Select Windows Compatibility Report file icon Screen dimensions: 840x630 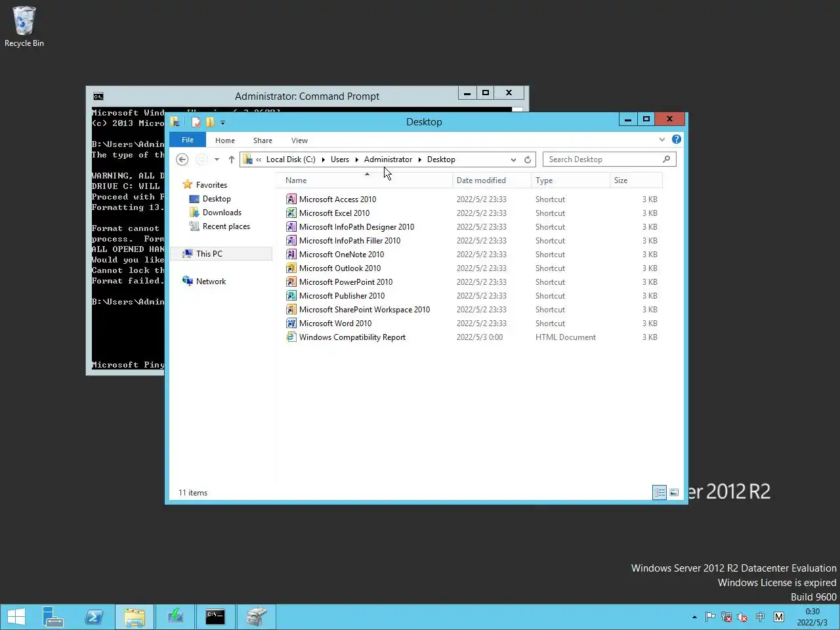coord(291,337)
